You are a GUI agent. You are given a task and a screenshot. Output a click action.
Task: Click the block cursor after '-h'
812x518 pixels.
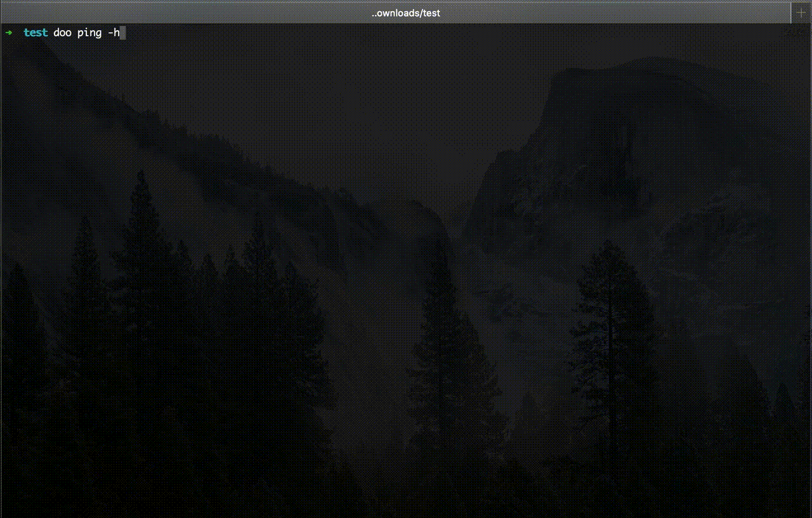click(x=123, y=32)
